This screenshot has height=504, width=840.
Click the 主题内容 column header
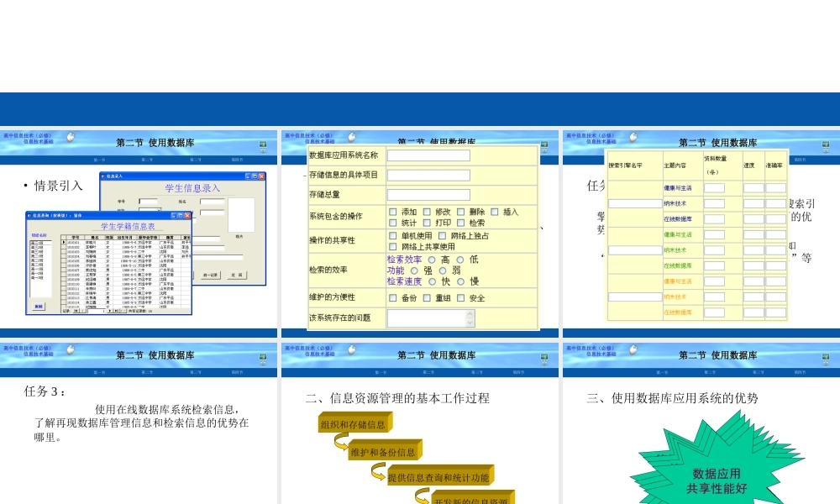675,165
